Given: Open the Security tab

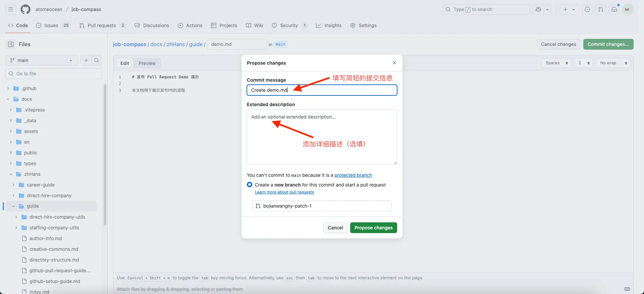Looking at the screenshot, I should (x=289, y=25).
